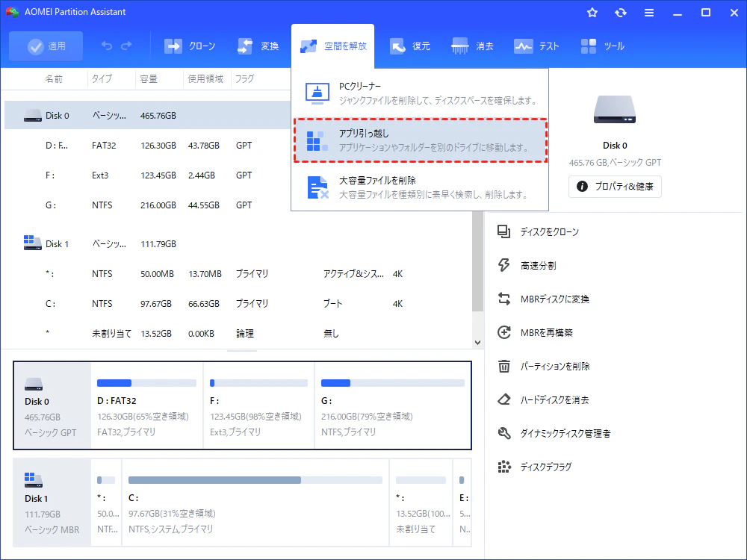Click the 高速分割 quick partition option

click(527, 266)
